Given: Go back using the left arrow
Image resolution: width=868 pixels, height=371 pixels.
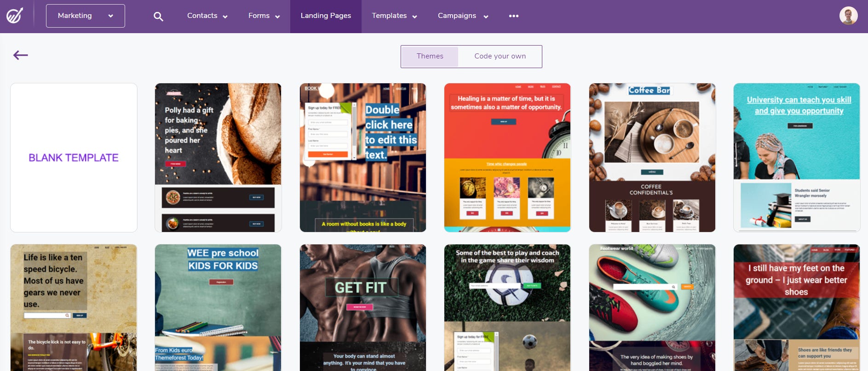Looking at the screenshot, I should tap(21, 55).
